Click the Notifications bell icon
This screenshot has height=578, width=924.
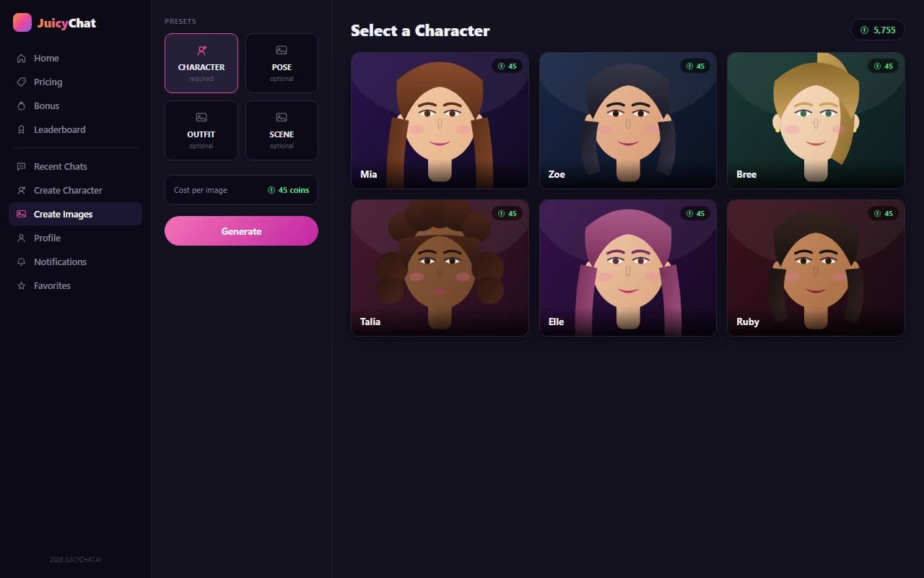pyautogui.click(x=21, y=262)
